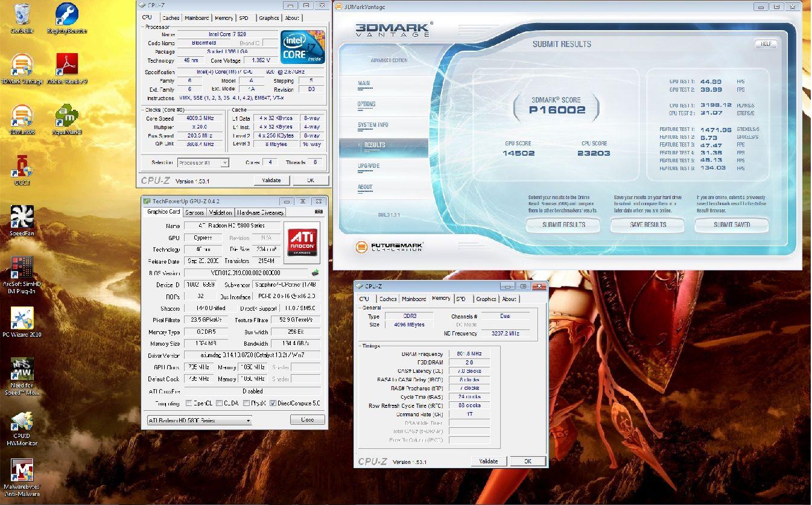
Task: Toggle the PhysX checkbox in GPU-Z
Action: 247,403
